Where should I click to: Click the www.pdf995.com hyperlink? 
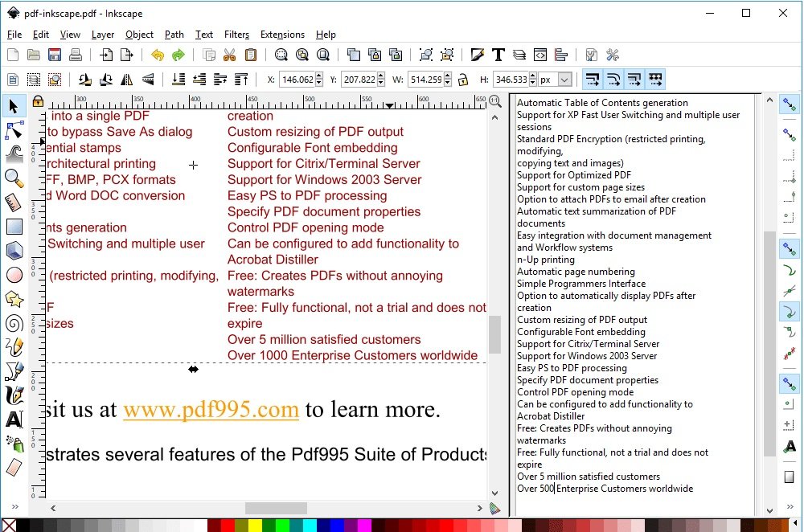click(x=211, y=409)
